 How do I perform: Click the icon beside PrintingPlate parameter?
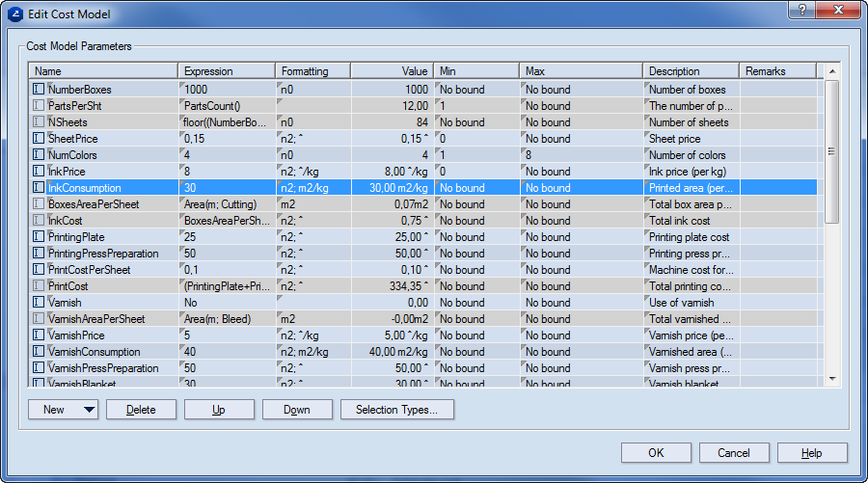(39, 237)
